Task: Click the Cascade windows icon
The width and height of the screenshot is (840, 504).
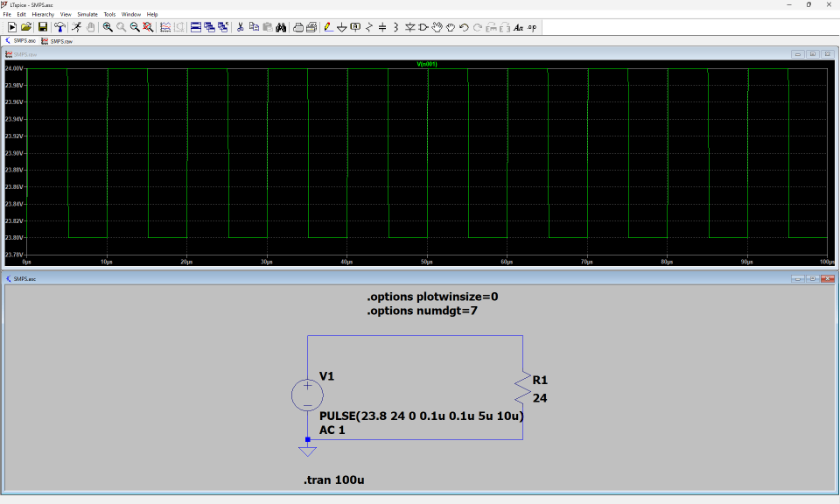Action: coord(209,27)
